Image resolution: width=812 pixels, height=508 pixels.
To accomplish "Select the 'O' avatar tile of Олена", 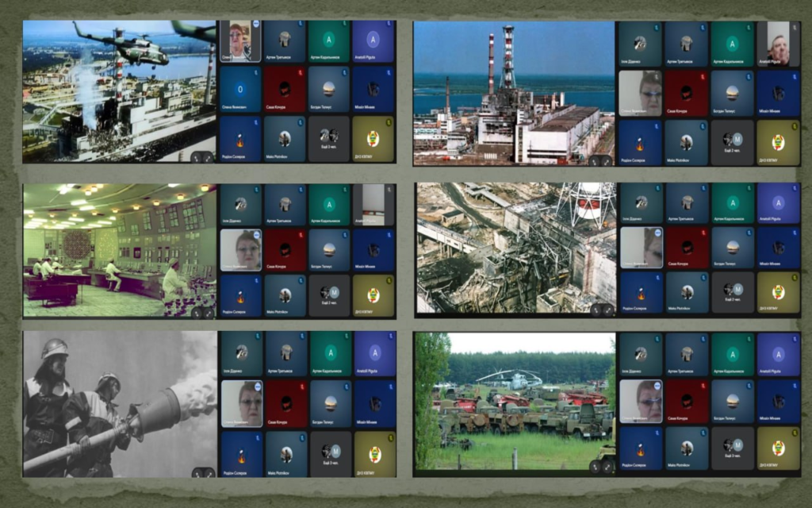I will coord(240,89).
